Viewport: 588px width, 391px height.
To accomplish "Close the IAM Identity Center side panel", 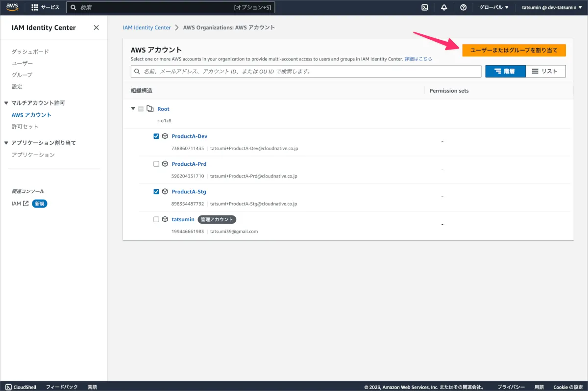I will point(96,27).
